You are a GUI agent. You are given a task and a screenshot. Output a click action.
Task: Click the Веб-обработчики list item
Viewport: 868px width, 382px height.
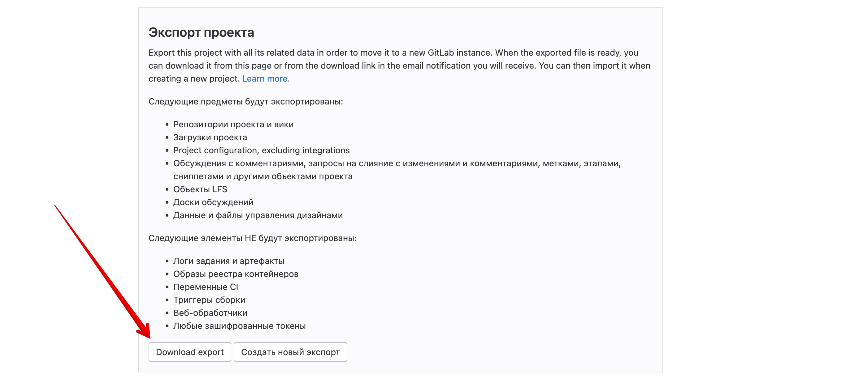(210, 313)
